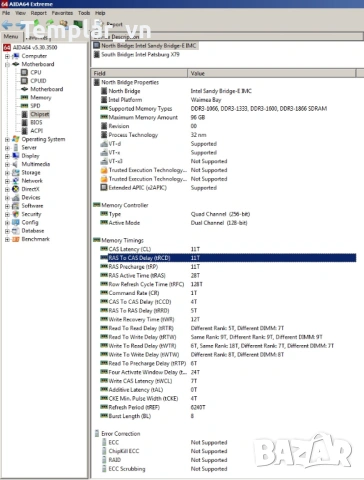The height and width of the screenshot is (480, 364).
Task: Select the Active Mode Dual Channel row
Action: [x=228, y=223]
